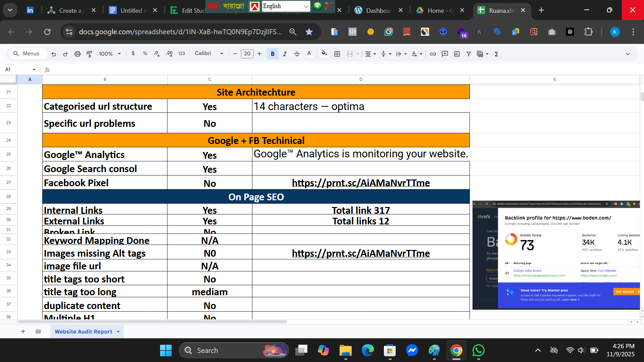Open the Website Audit Report sheet menu
This screenshot has height=362, width=644.
coord(118,331)
